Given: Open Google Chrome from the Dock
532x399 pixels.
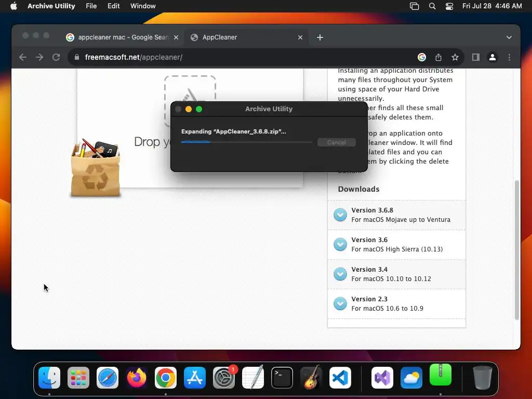Looking at the screenshot, I should point(166,378).
